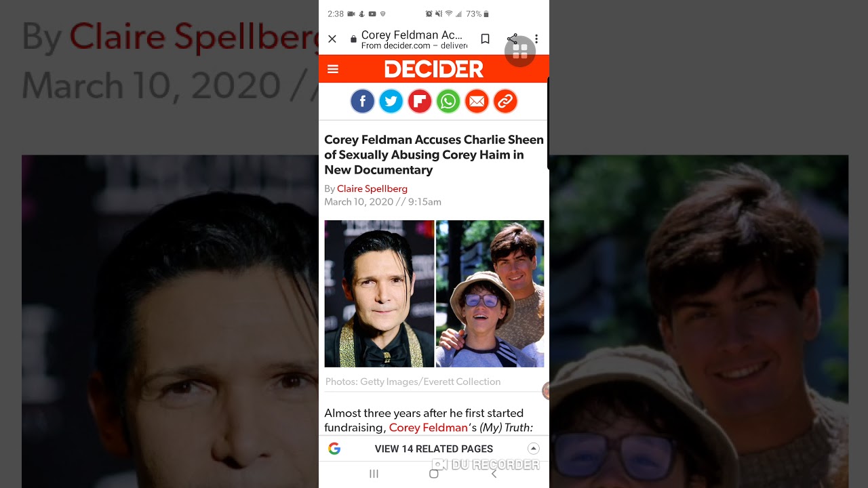Viewport: 868px width, 488px height.
Task: Open author Claire Spellberg's page
Action: pyautogui.click(x=372, y=188)
